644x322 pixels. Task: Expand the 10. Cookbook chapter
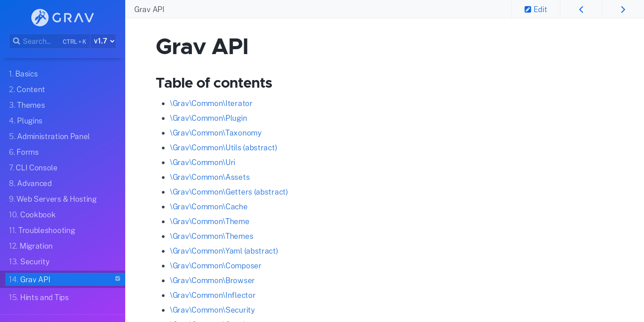pyautogui.click(x=32, y=215)
